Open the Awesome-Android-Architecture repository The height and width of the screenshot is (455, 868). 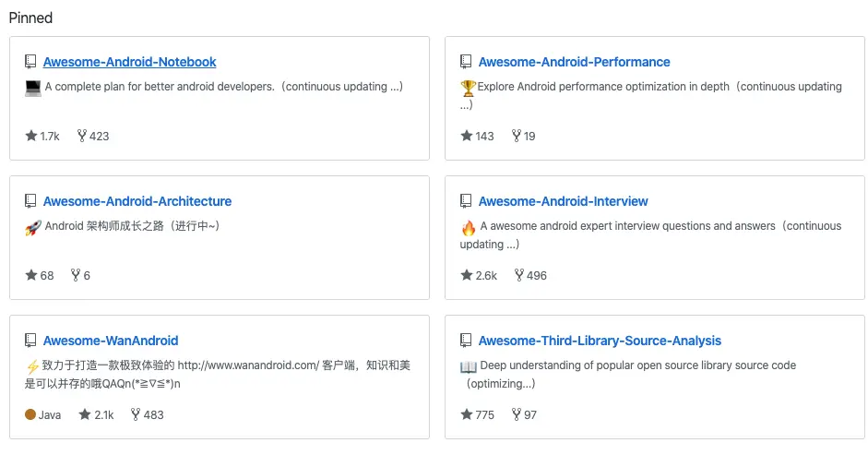click(x=137, y=202)
